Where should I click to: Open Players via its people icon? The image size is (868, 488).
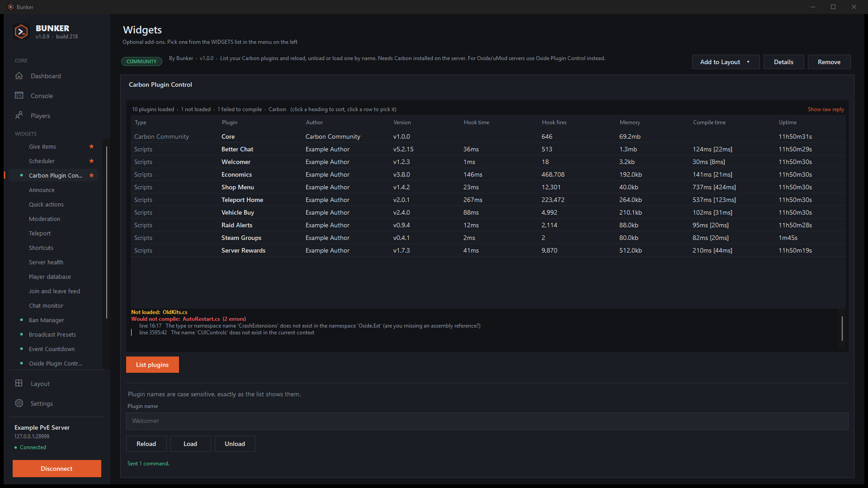19,116
